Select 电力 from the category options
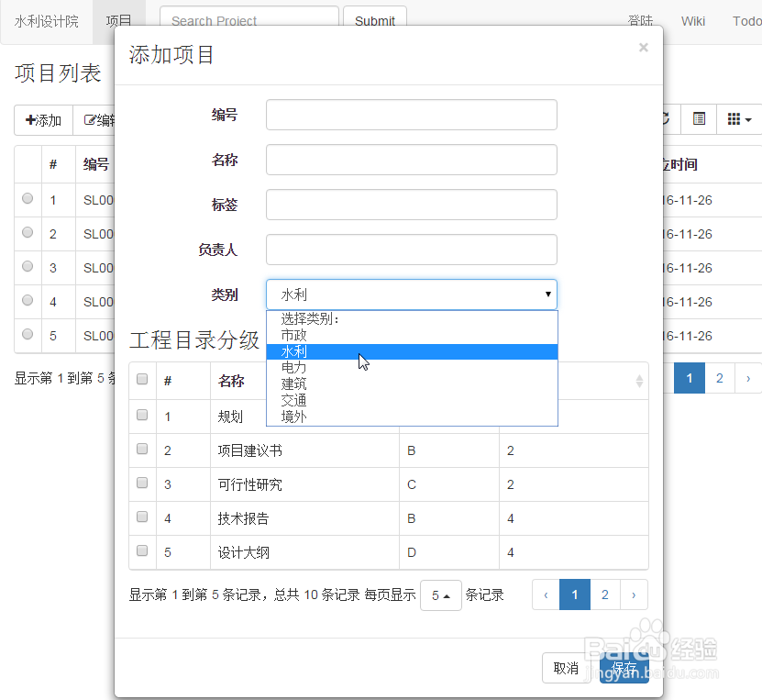This screenshot has height=700, width=762. (x=293, y=368)
